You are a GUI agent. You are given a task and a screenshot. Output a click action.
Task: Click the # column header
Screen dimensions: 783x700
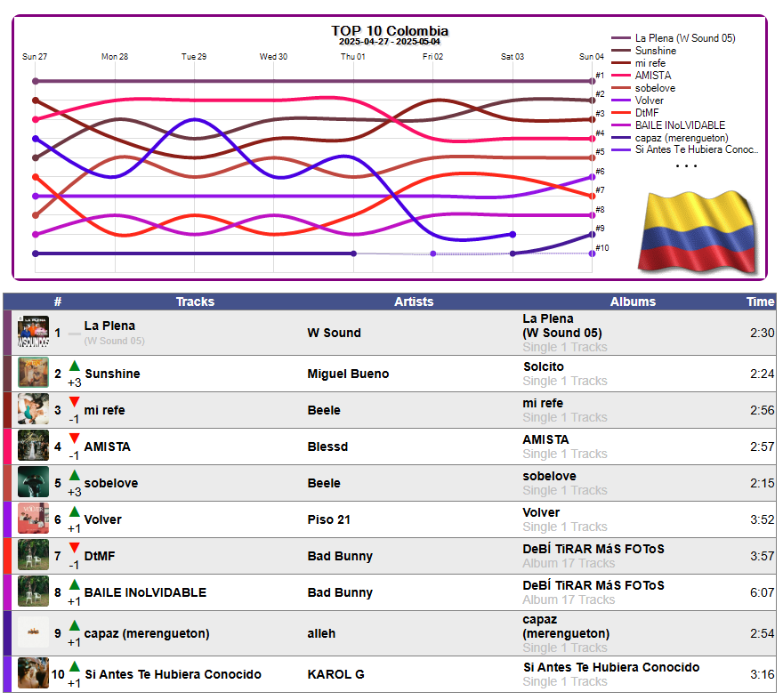[58, 302]
